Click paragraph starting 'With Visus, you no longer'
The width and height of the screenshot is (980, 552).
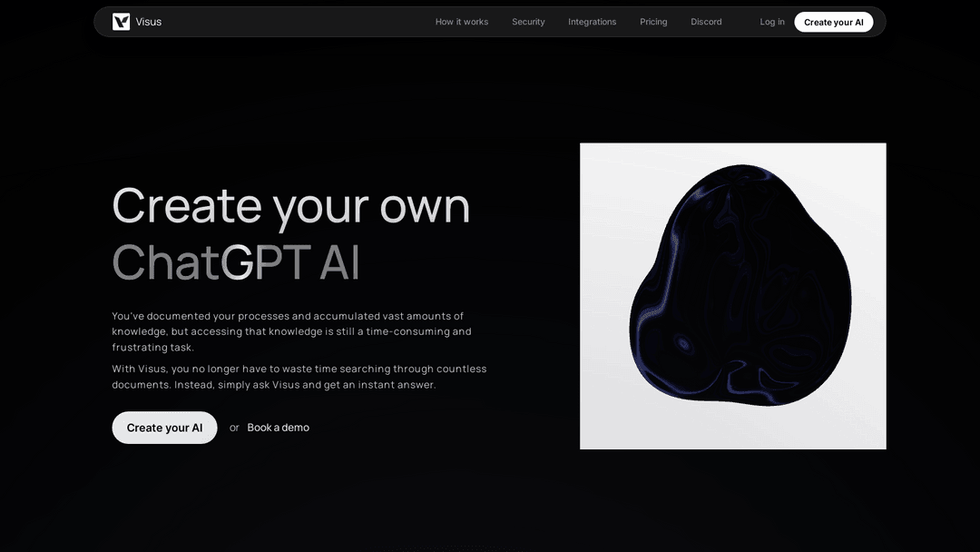(x=299, y=377)
